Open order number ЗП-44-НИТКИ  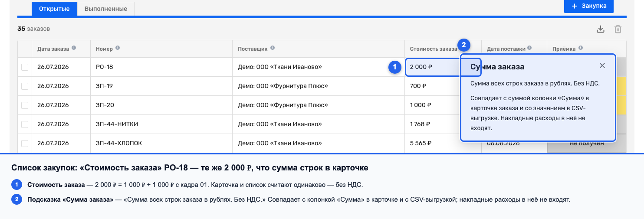pyautogui.click(x=117, y=124)
